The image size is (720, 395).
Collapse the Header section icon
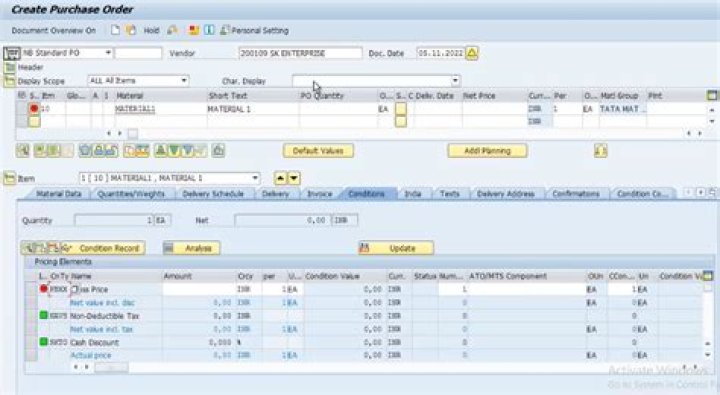click(x=9, y=67)
